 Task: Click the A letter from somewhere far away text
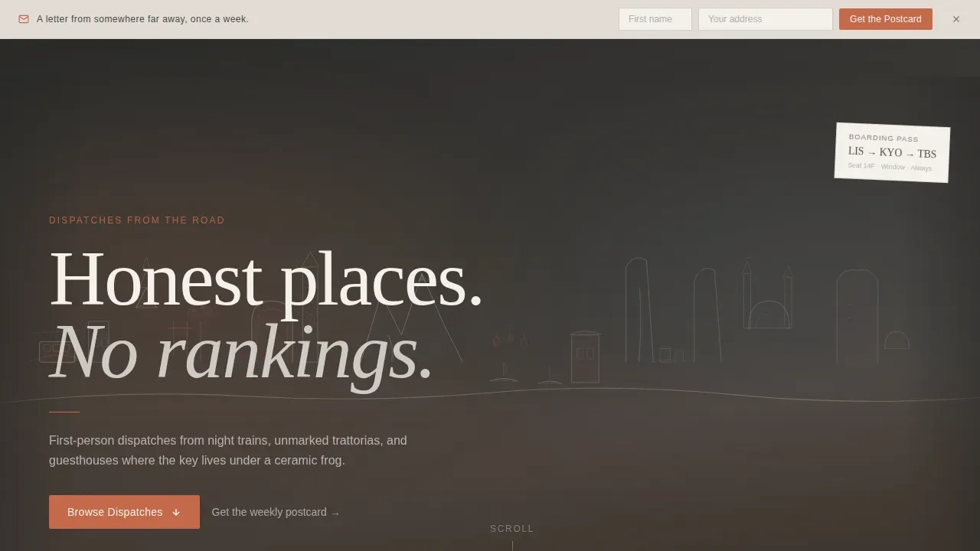coord(142,19)
